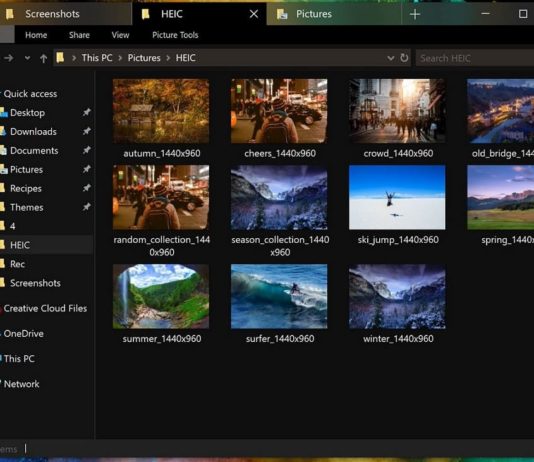Select the crowd_1440x960 thumbnail
Viewport: 534px width, 462px height.
click(x=397, y=111)
